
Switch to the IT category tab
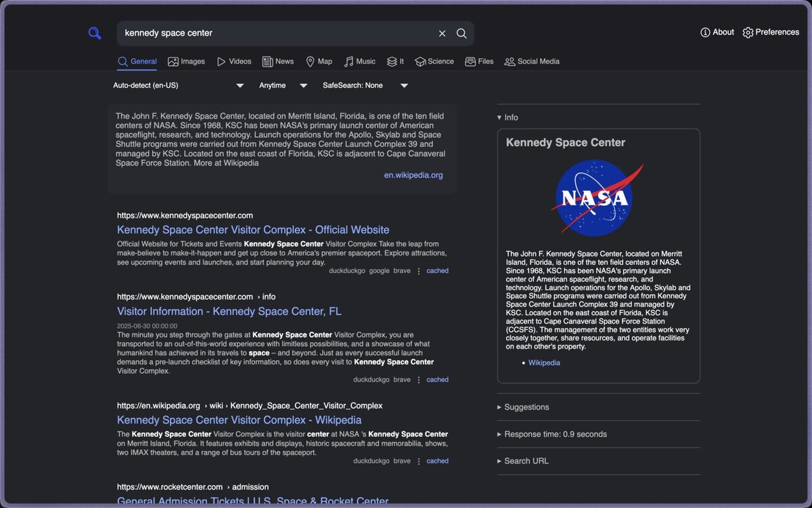tap(395, 62)
